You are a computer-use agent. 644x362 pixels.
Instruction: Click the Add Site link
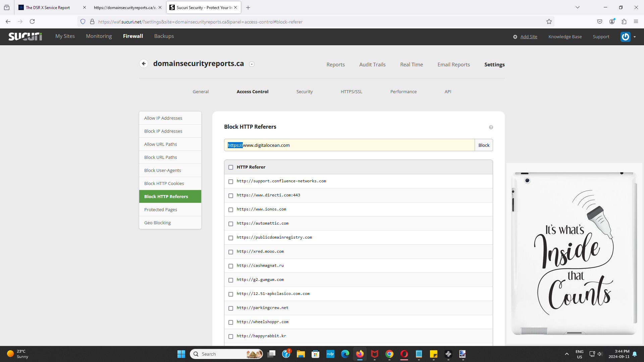click(x=529, y=37)
